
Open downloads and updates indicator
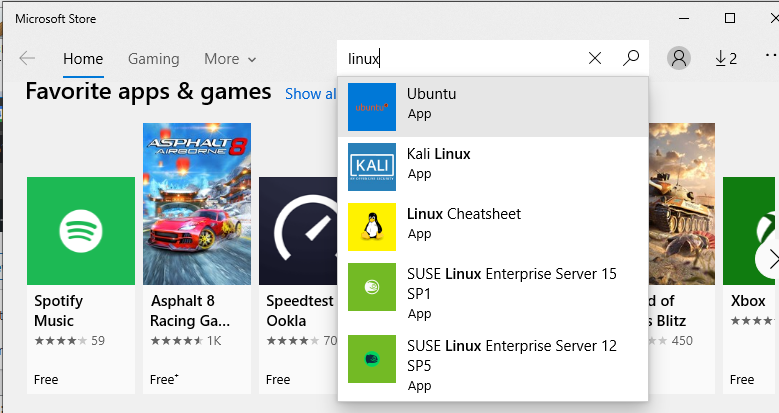(725, 59)
